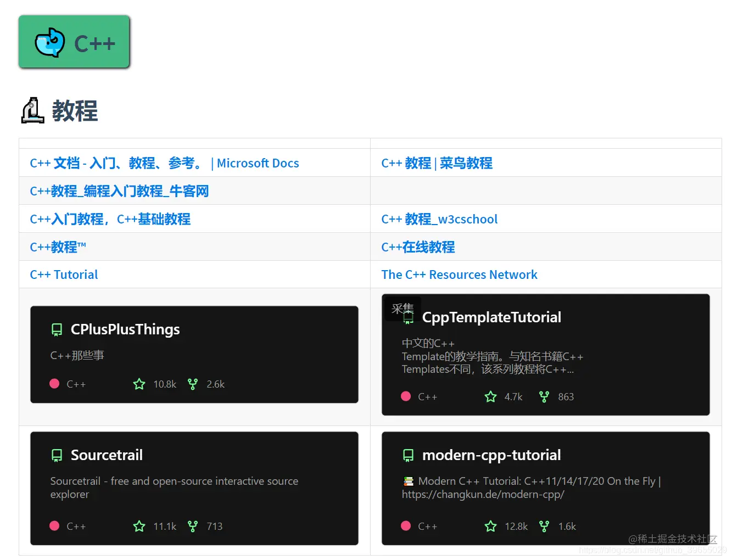This screenshot has width=732, height=560.
Task: Click red language dot on CppTemplateTutorial card
Action: point(406,396)
